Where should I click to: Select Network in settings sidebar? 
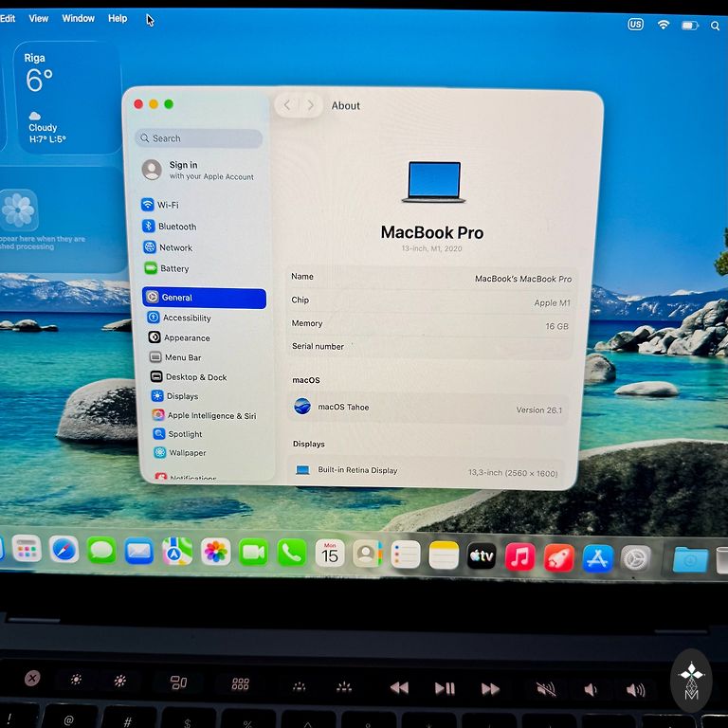[174, 247]
